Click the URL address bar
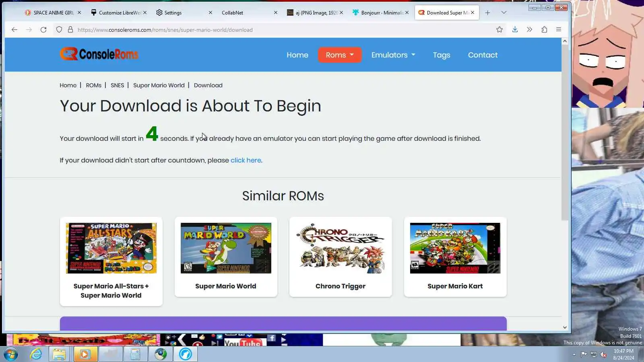 282,30
